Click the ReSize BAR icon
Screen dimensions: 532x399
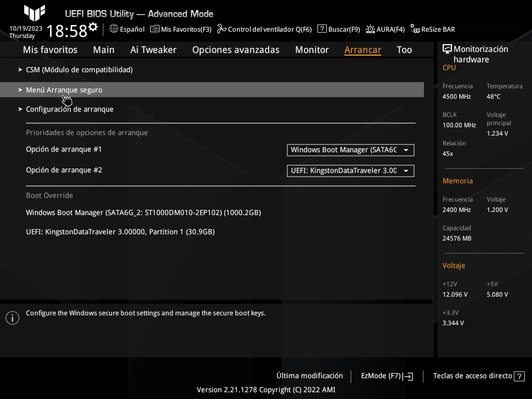click(415, 29)
